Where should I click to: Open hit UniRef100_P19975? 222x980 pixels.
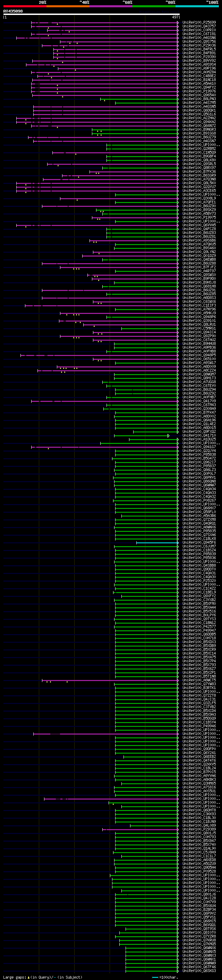pos(199,218)
